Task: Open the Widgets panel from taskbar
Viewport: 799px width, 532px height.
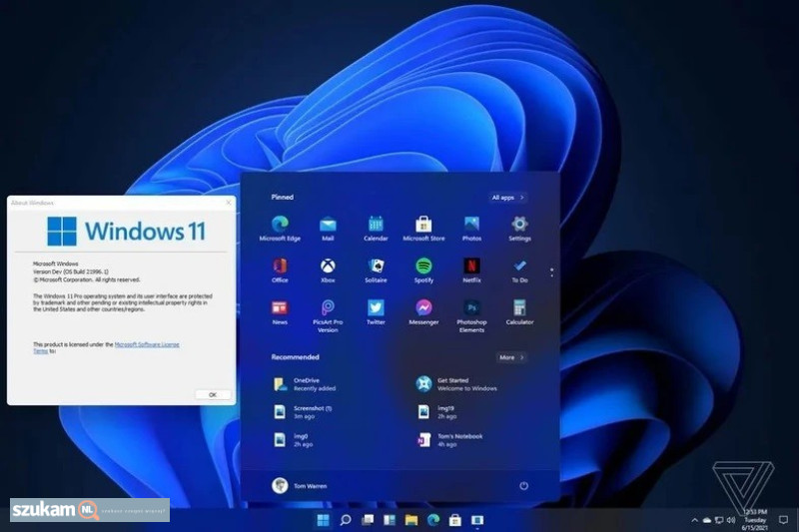Action: click(390, 520)
